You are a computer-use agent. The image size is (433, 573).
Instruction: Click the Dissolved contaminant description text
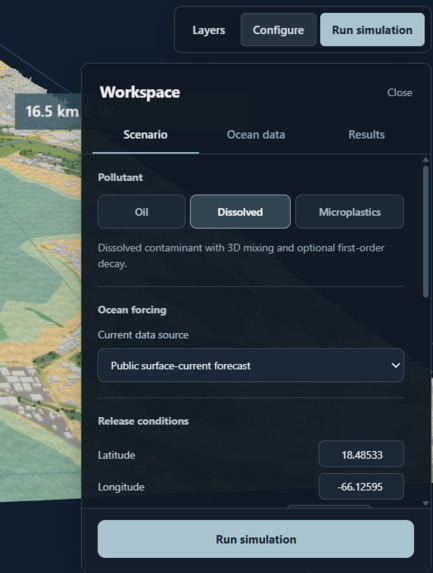click(241, 255)
